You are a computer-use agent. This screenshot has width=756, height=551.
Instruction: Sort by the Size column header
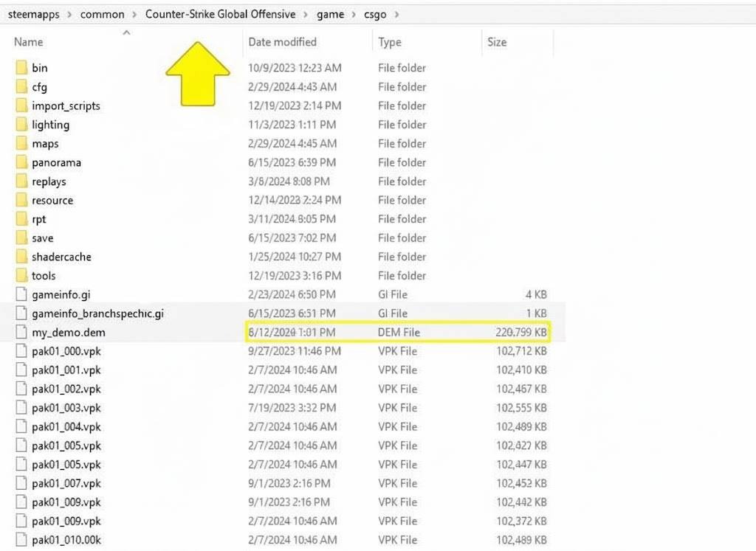(x=497, y=42)
